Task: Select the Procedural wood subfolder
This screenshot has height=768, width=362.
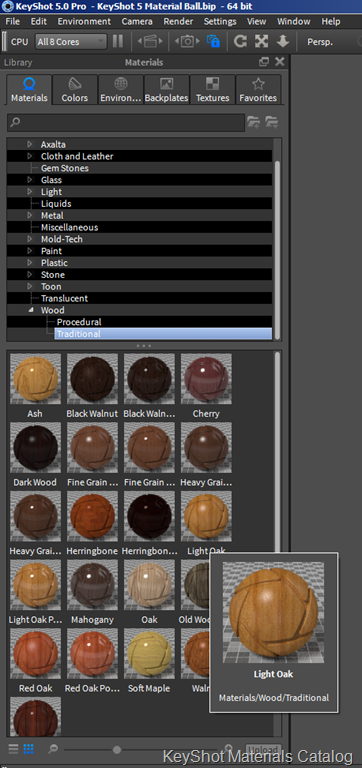Action: pyautogui.click(x=79, y=322)
